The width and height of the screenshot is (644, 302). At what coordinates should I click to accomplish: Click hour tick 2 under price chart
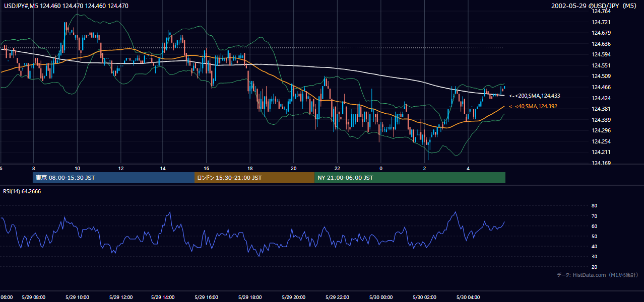(x=424, y=168)
